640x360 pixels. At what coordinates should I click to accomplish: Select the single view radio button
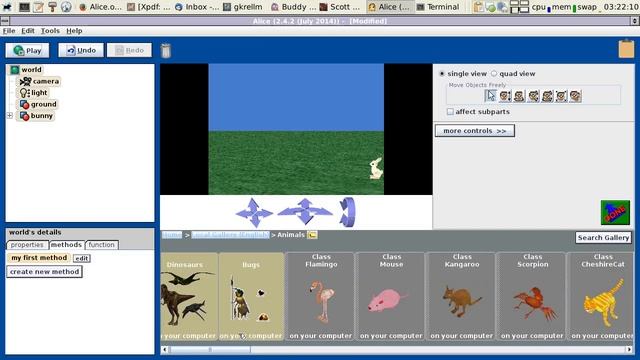(442, 74)
